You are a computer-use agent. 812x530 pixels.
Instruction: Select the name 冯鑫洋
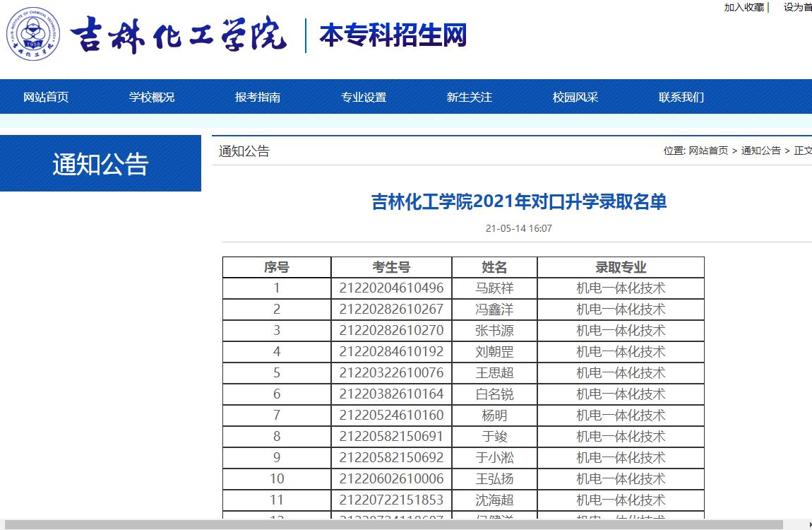coord(494,310)
